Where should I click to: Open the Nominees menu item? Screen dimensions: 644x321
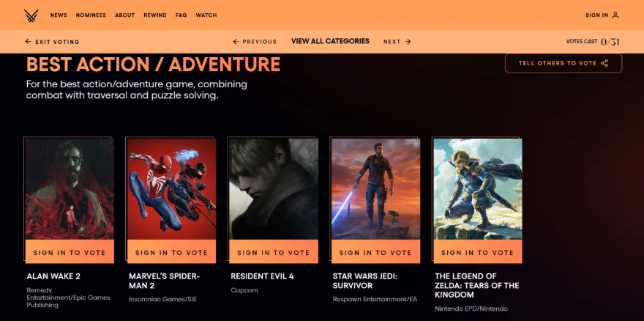point(91,15)
